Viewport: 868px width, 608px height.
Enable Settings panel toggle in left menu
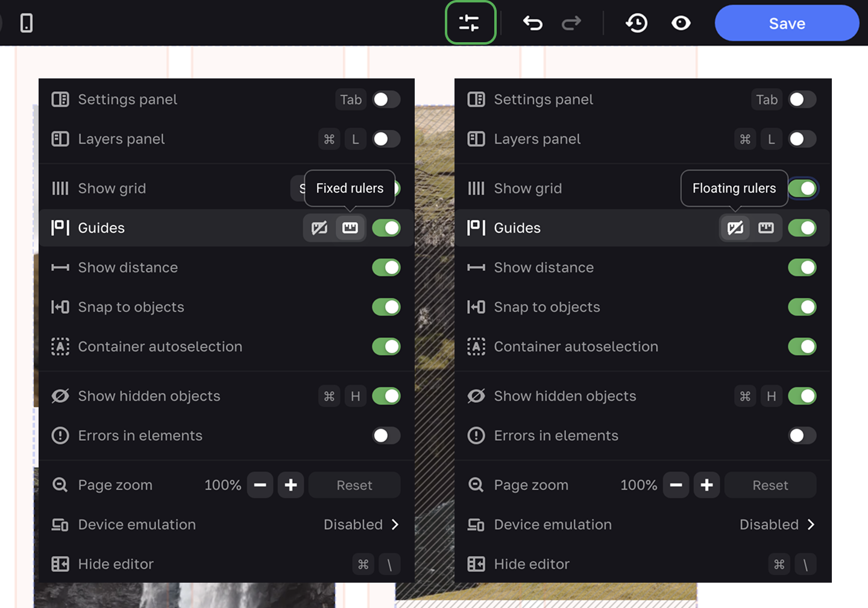pos(386,100)
